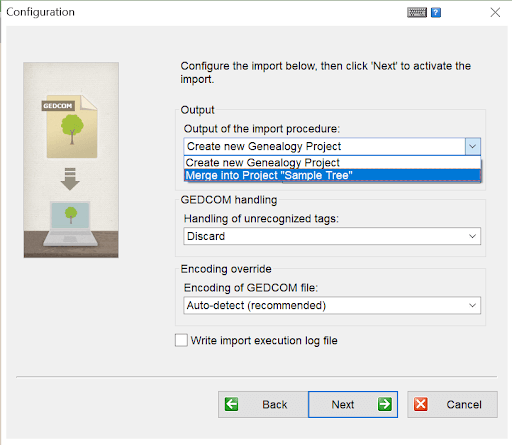Click the Discard value in tags combo box
This screenshot has width=512, height=445.
coord(206,236)
